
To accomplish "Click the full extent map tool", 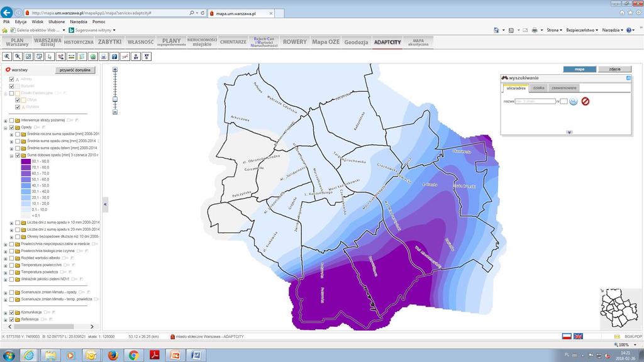I will tap(28, 57).
